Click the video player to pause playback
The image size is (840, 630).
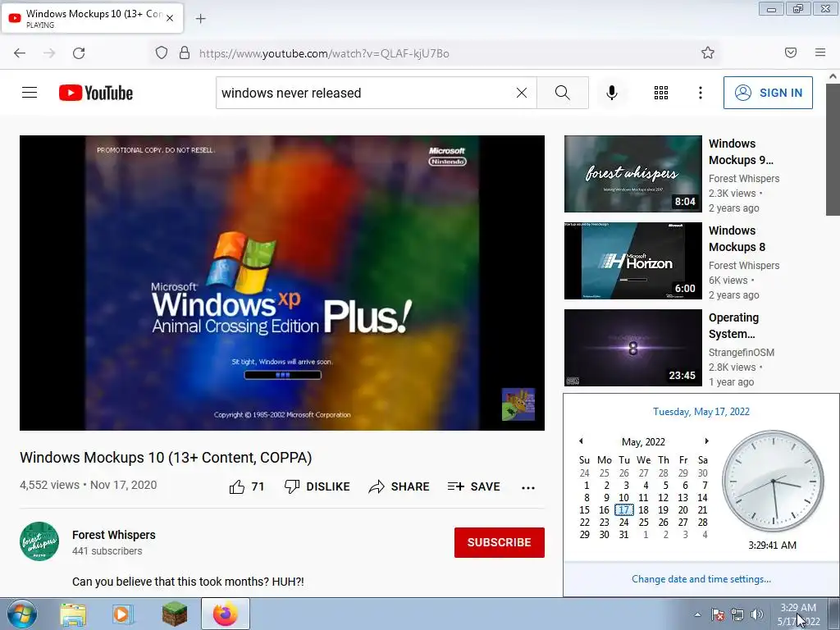(282, 282)
